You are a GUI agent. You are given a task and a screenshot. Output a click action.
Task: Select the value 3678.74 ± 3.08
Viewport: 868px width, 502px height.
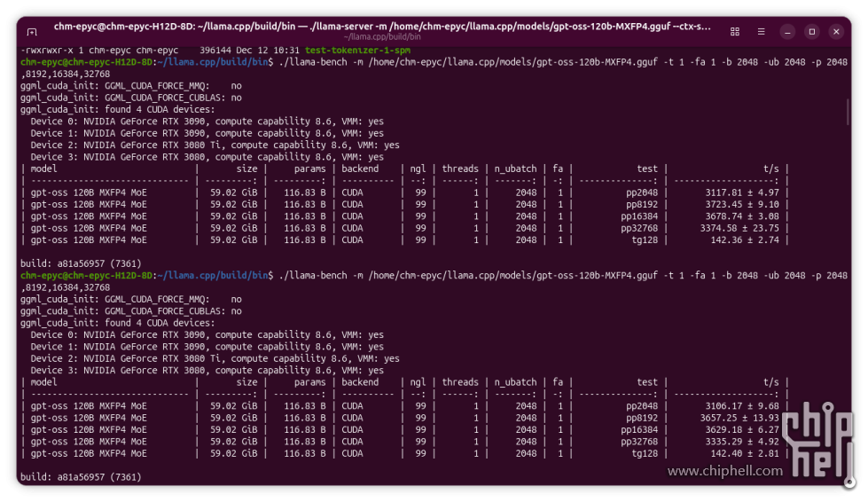pos(742,216)
